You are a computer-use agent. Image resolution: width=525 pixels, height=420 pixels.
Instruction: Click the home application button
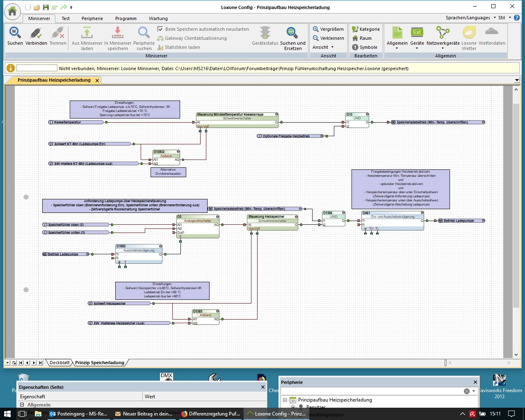pos(12,11)
